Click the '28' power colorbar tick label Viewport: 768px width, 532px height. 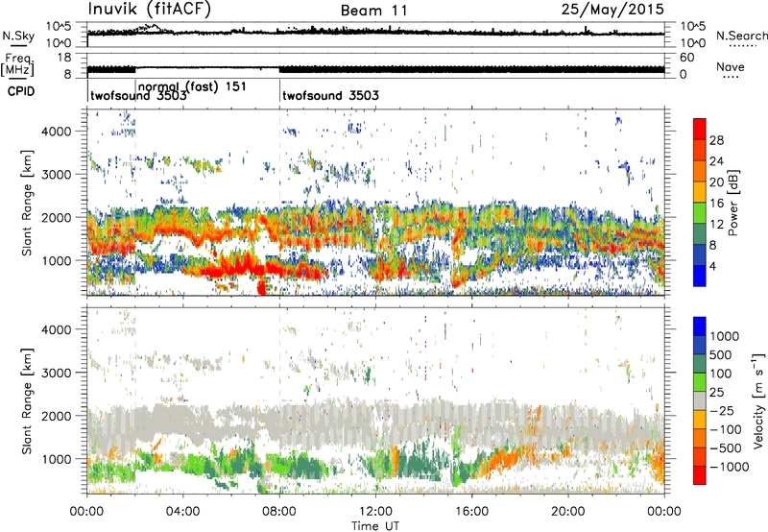pyautogui.click(x=716, y=140)
